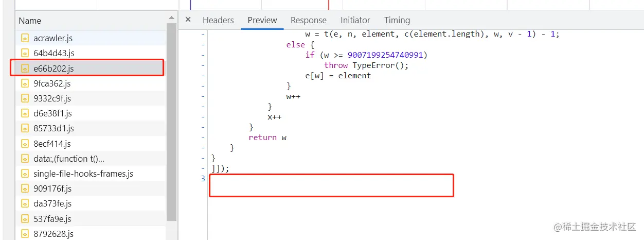
Task: Select d6e38f1.js request
Action: pos(91,113)
